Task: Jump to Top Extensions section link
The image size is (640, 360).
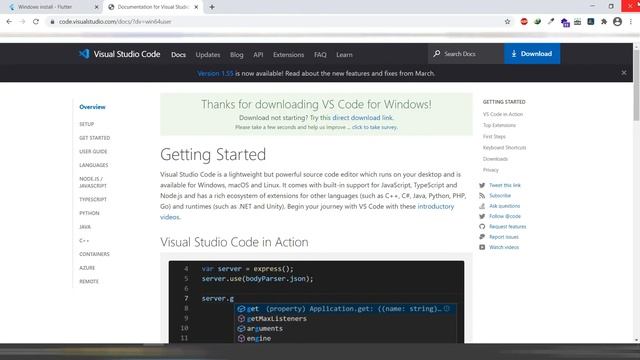Action: pyautogui.click(x=499, y=125)
